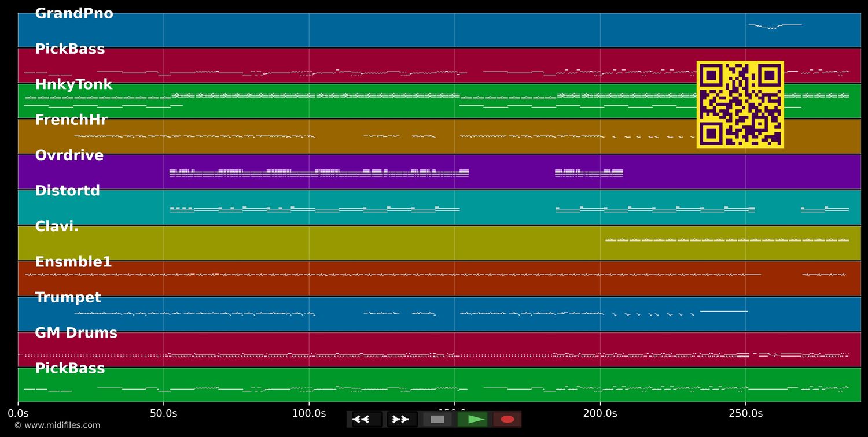Image resolution: width=868 pixels, height=437 pixels.
Task: Select the Ensmble1 track label
Action: pos(73,262)
